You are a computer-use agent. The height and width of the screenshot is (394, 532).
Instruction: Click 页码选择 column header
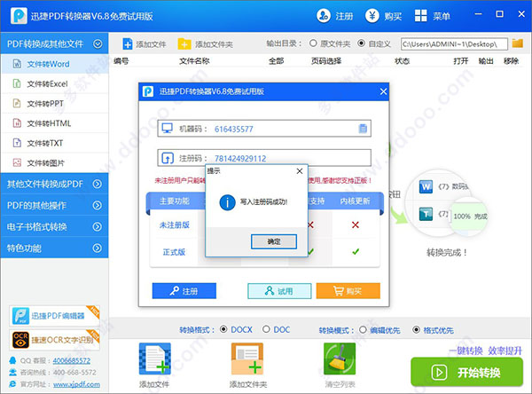[x=326, y=61]
